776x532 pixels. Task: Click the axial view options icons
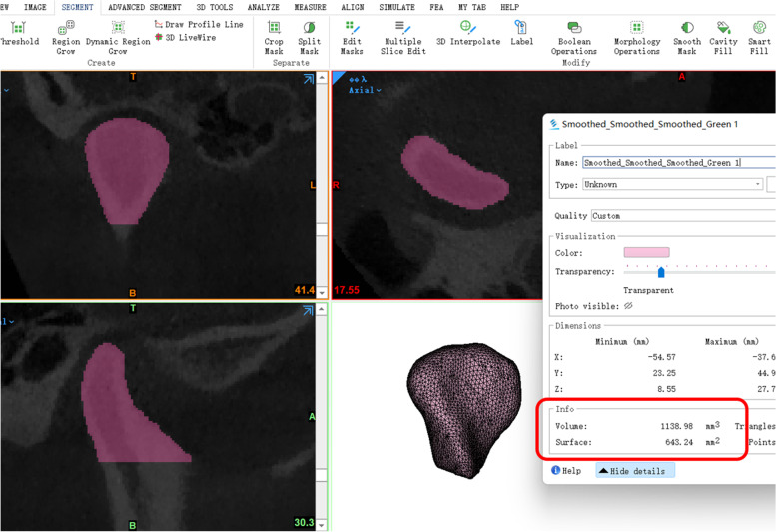pos(358,79)
